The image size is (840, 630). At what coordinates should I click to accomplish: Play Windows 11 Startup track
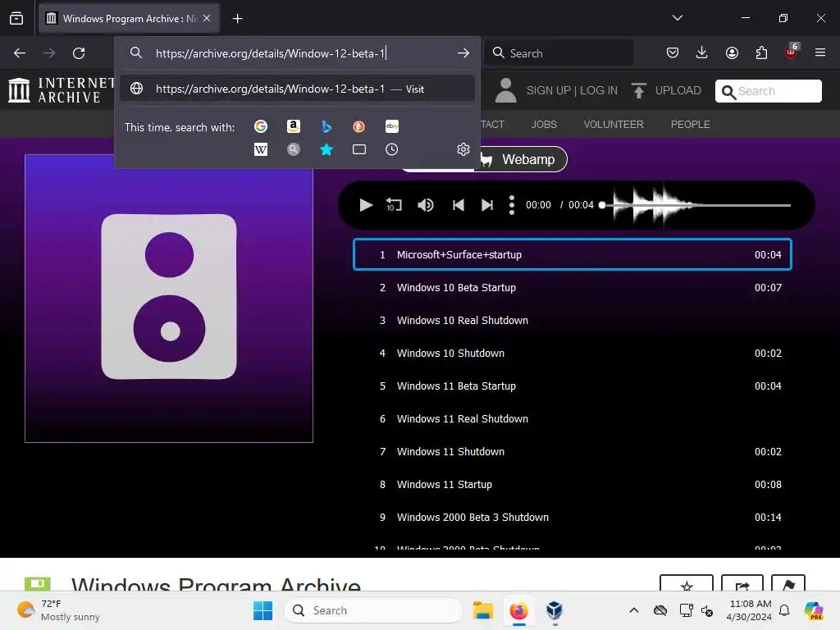click(572, 484)
